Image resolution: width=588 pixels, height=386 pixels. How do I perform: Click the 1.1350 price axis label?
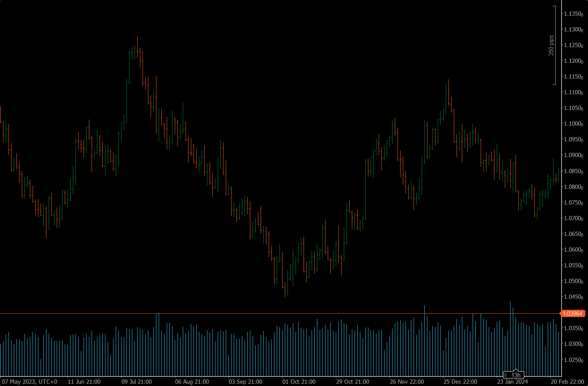pos(573,14)
